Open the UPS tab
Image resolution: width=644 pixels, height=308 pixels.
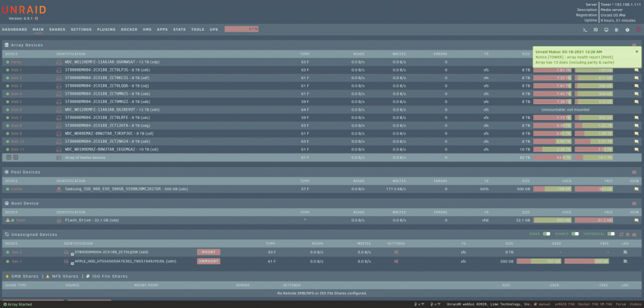pos(214,30)
